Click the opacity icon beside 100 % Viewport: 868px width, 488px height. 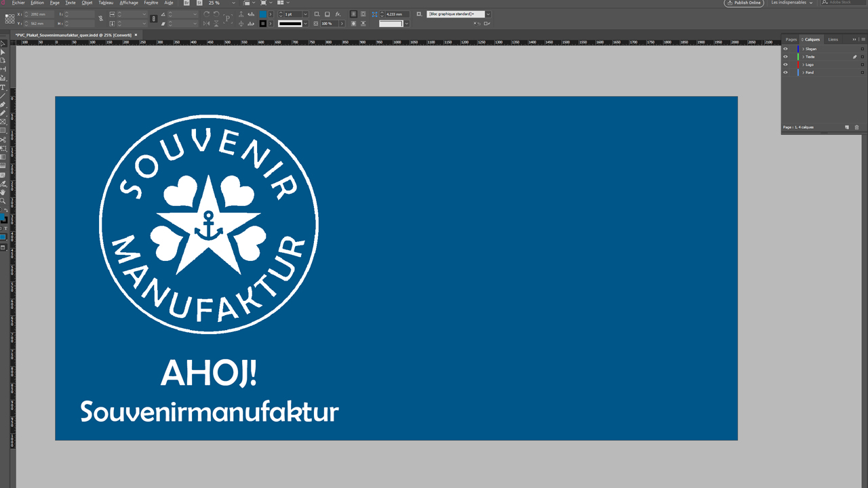click(x=316, y=23)
